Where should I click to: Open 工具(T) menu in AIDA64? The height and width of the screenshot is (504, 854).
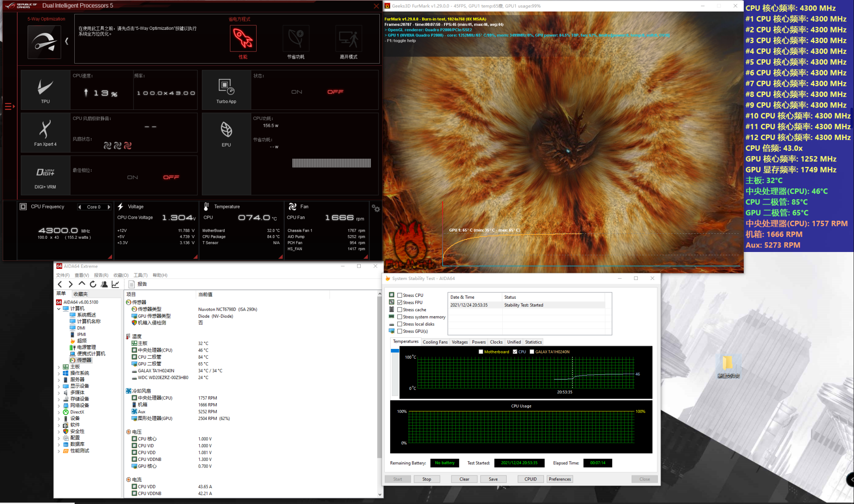(141, 275)
